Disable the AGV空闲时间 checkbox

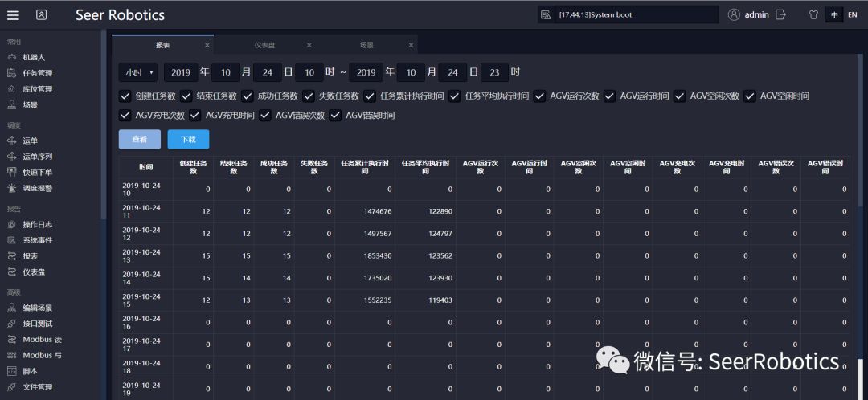[750, 96]
